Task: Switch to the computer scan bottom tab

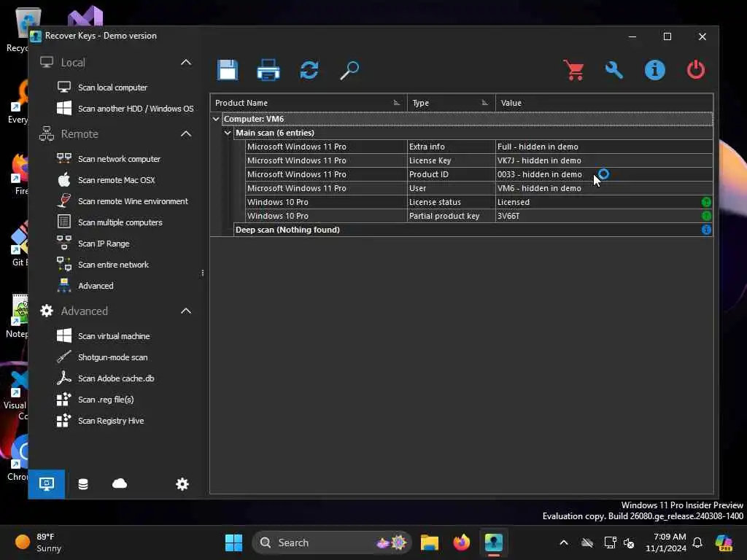Action: click(46, 484)
